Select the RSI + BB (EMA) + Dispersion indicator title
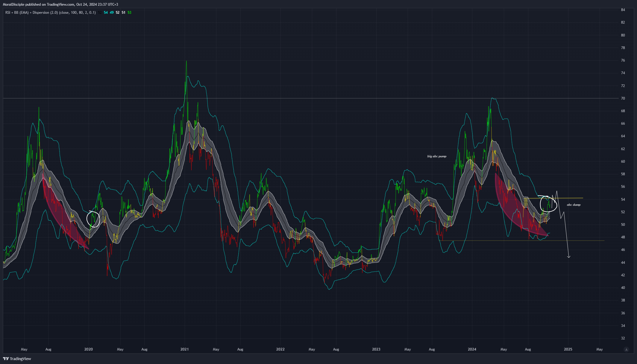The height and width of the screenshot is (364, 637). pos(31,13)
